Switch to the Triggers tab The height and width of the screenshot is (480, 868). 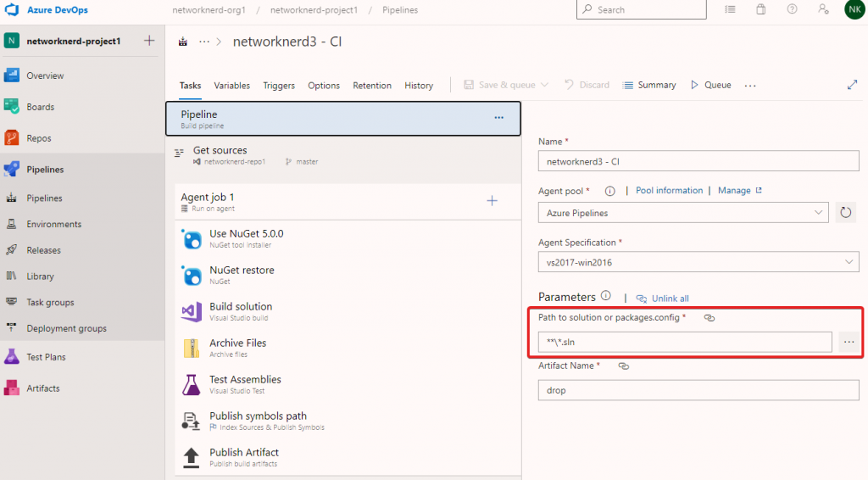click(279, 86)
